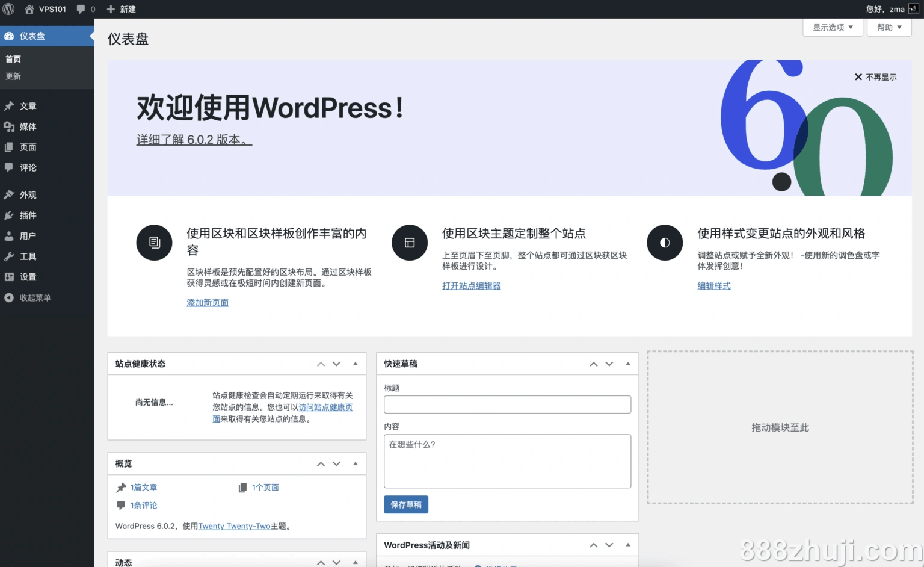Click the 设置 settings icon in sidebar
Image resolution: width=924 pixels, height=567 pixels.
tap(9, 277)
